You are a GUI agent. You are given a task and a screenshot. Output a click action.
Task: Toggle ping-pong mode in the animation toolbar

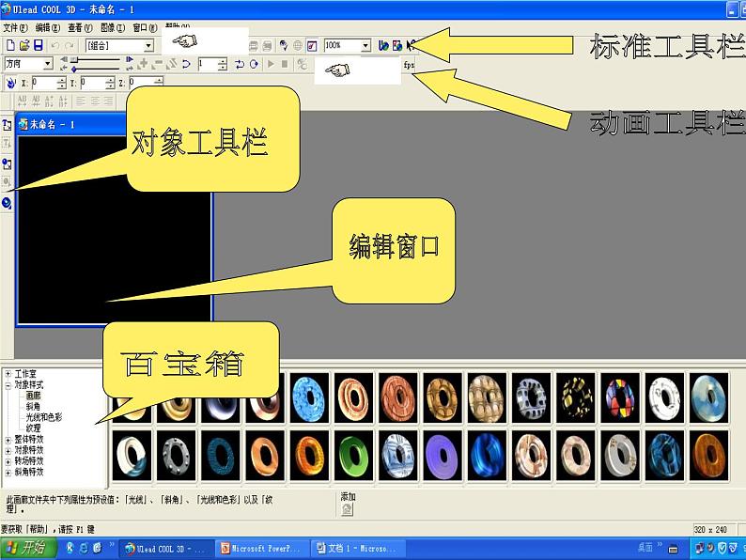[x=240, y=64]
